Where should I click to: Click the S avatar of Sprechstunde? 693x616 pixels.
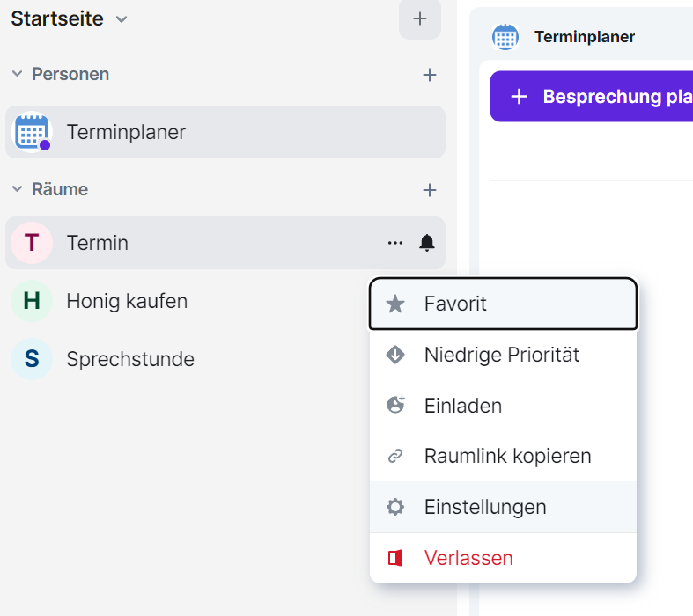(x=32, y=359)
